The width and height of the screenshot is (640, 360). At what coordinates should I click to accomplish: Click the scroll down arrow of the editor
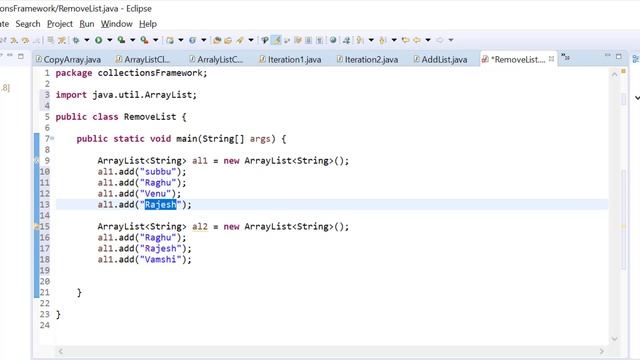[x=614, y=339]
